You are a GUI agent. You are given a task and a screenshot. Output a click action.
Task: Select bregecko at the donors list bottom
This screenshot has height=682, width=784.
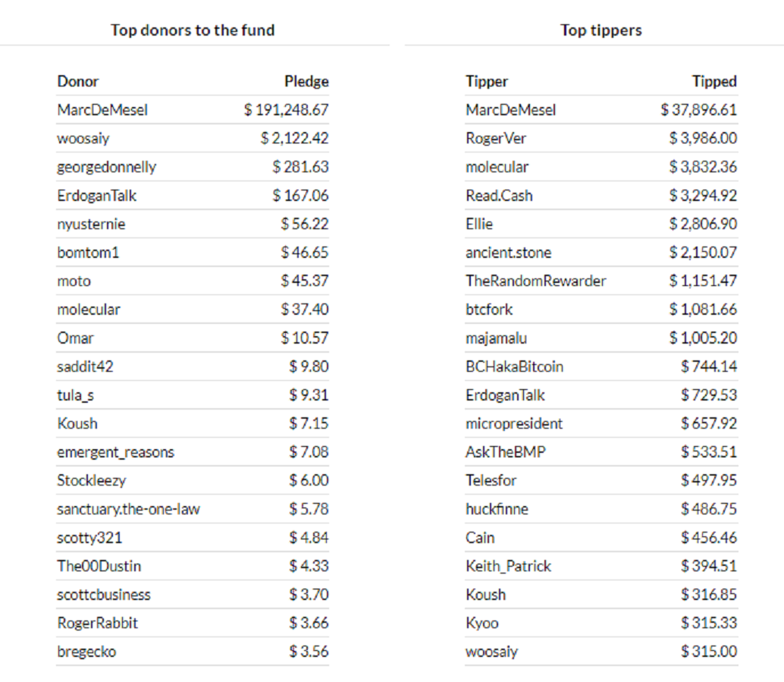[86, 652]
